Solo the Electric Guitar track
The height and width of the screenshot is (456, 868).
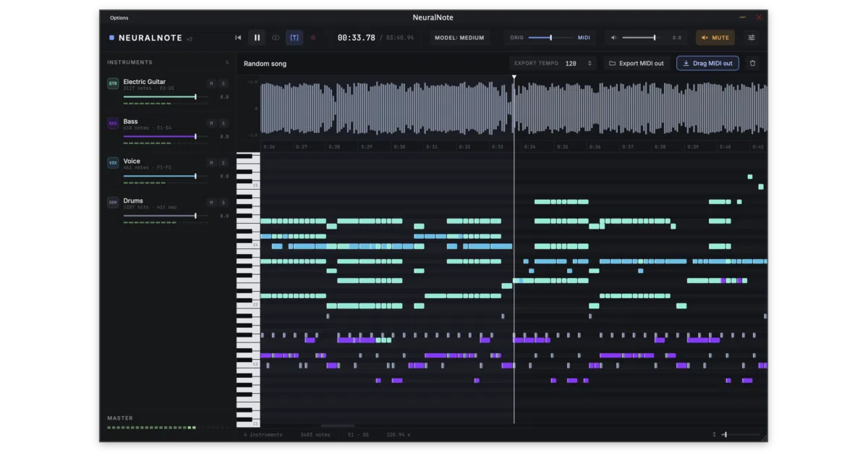[x=224, y=84]
